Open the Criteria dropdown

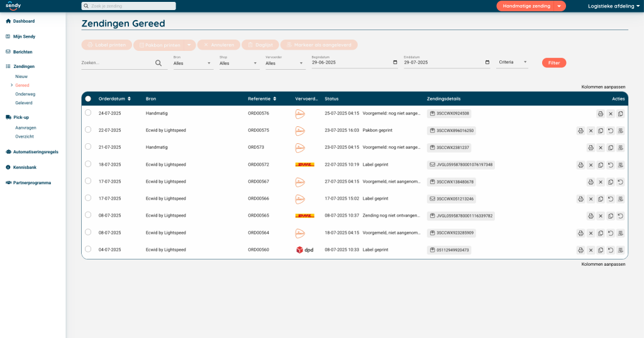click(512, 62)
